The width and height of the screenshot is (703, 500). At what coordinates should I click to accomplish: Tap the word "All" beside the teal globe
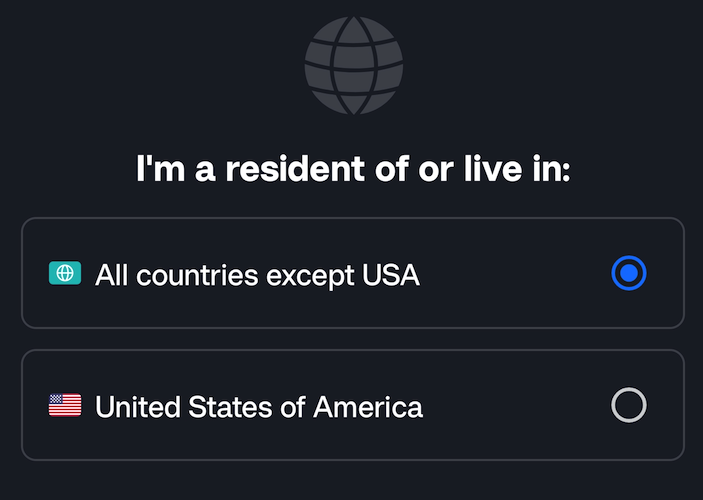(x=112, y=275)
